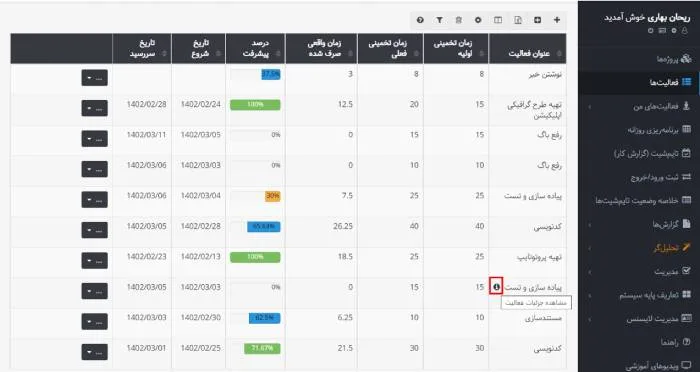Sort by تاریخ شروع column sort icon
This screenshot has height=372, width=700.
pos(218,54)
